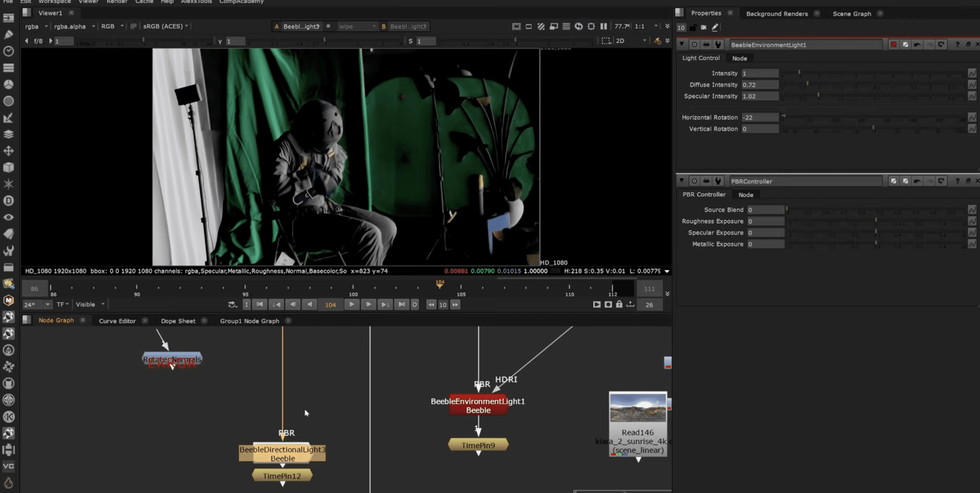This screenshot has height=493, width=980.
Task: Click the Roto paint tool in left toolbar
Action: point(8,35)
